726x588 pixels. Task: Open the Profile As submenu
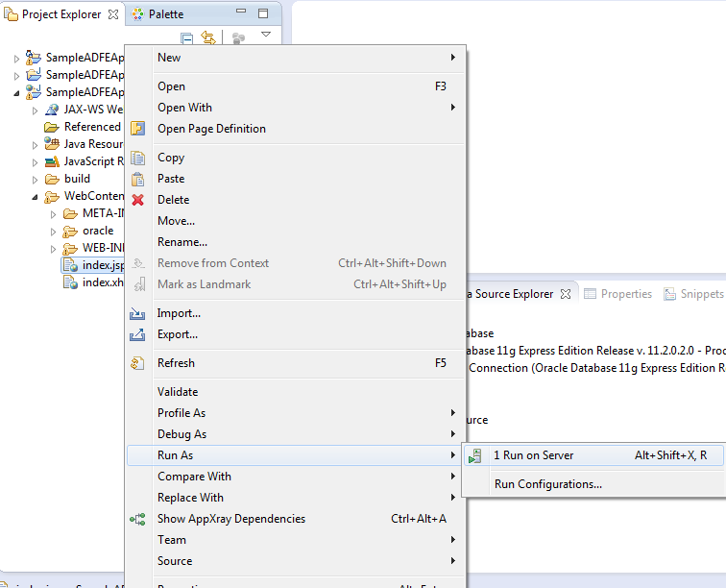297,413
